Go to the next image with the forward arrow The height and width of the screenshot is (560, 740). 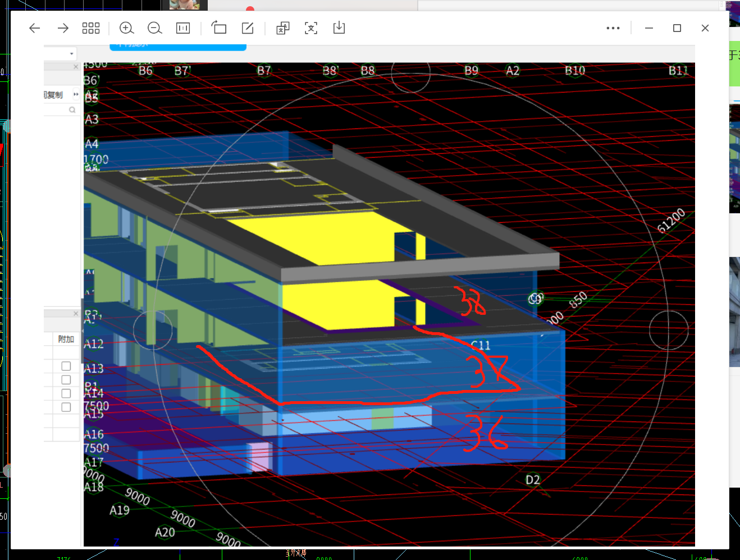tap(63, 28)
